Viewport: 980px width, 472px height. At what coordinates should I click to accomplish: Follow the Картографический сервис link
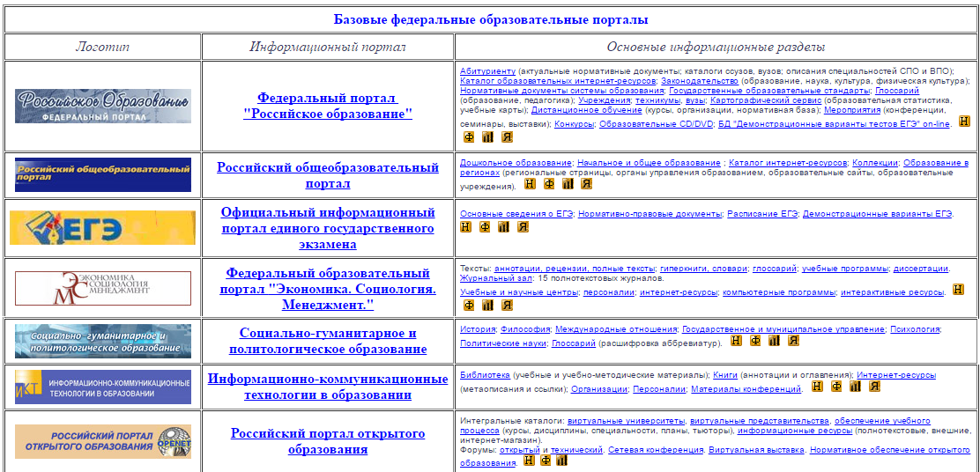tap(766, 100)
